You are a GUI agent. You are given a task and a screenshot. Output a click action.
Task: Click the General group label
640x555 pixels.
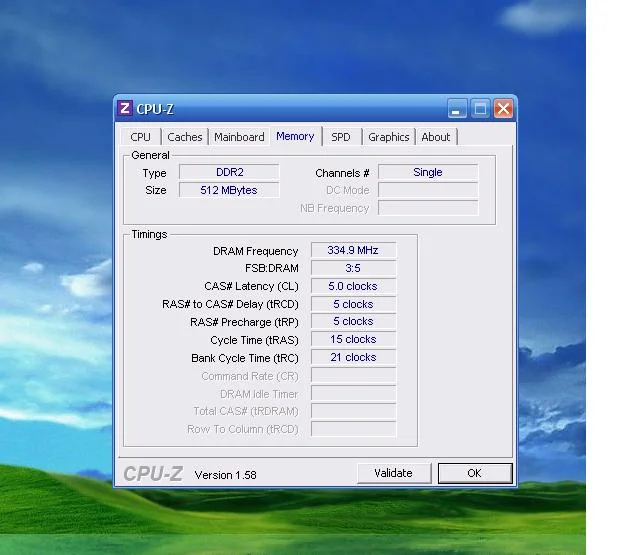150,155
